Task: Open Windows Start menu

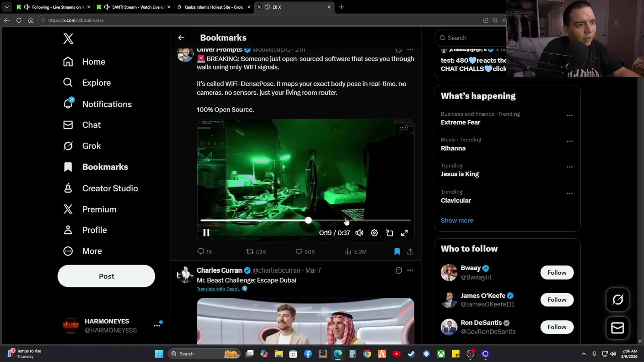Action: [159, 354]
